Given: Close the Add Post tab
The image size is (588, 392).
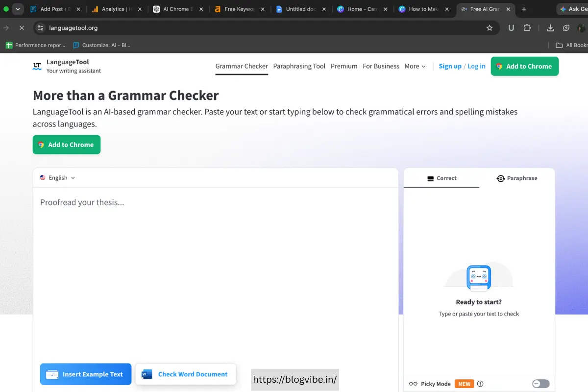Looking at the screenshot, I should pyautogui.click(x=78, y=9).
